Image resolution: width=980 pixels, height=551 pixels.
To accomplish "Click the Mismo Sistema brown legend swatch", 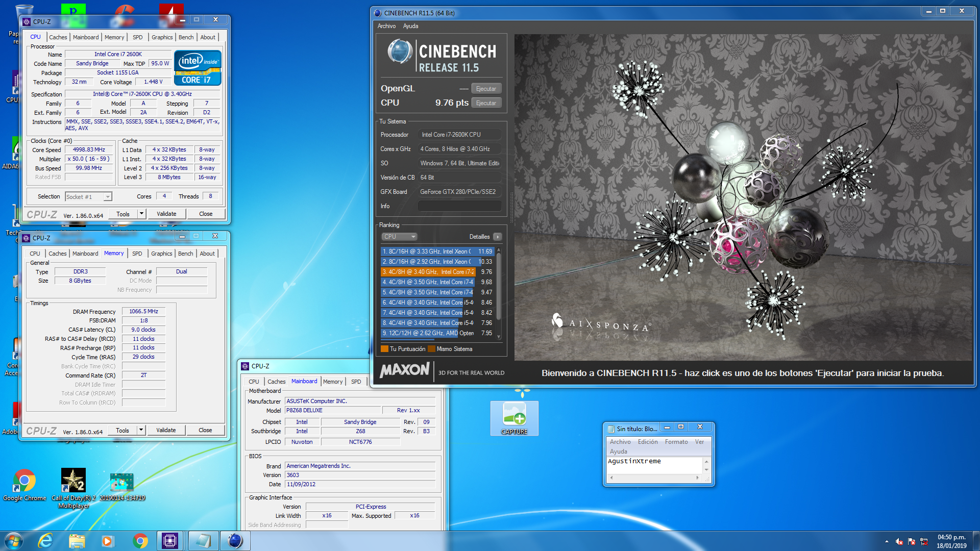I will (431, 349).
